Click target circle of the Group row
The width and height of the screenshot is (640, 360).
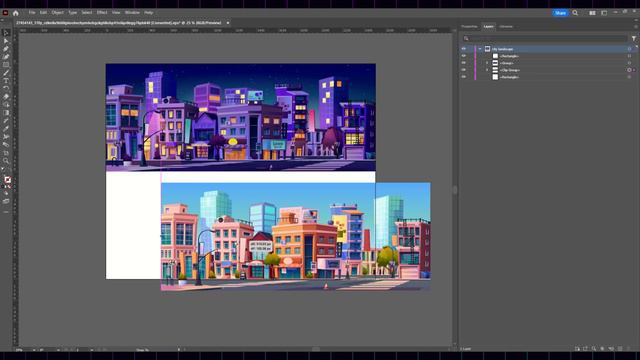point(629,63)
